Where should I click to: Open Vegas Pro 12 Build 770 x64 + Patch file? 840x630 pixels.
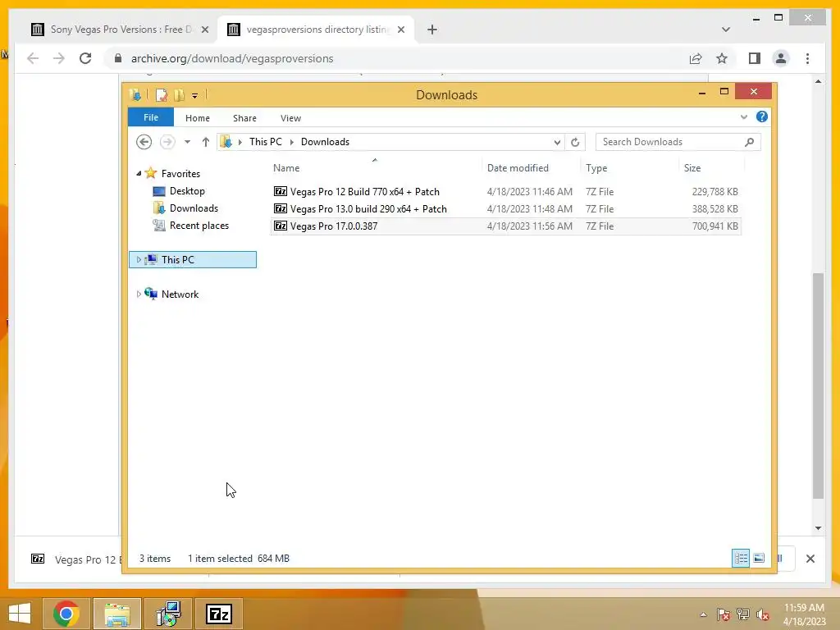(505, 192)
